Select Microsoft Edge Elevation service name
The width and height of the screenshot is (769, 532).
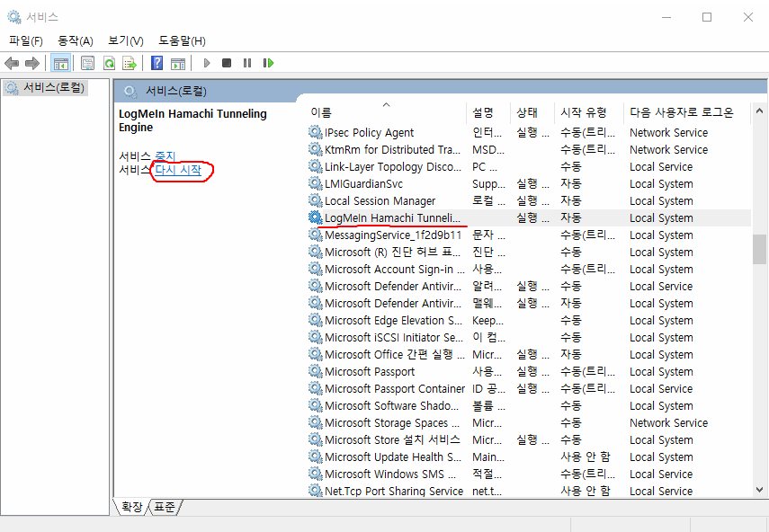[x=393, y=320]
